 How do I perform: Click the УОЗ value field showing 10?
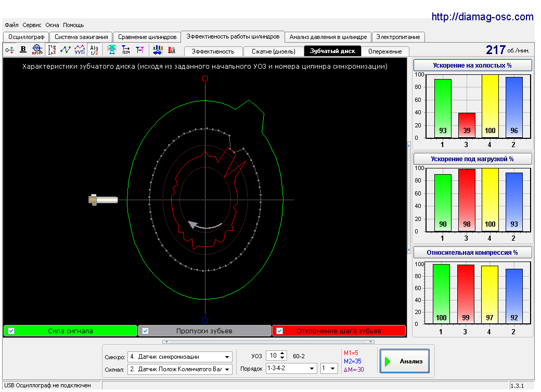[273, 356]
